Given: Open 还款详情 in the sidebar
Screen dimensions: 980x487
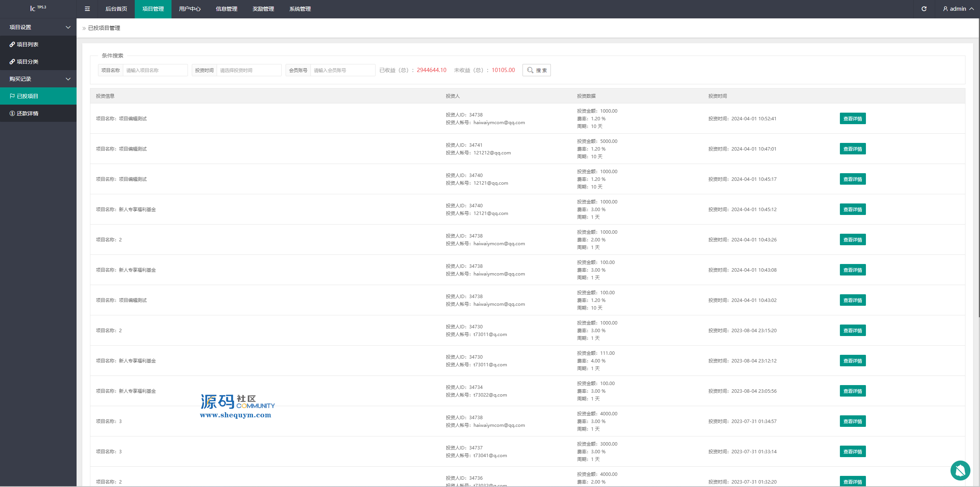Looking at the screenshot, I should point(38,113).
